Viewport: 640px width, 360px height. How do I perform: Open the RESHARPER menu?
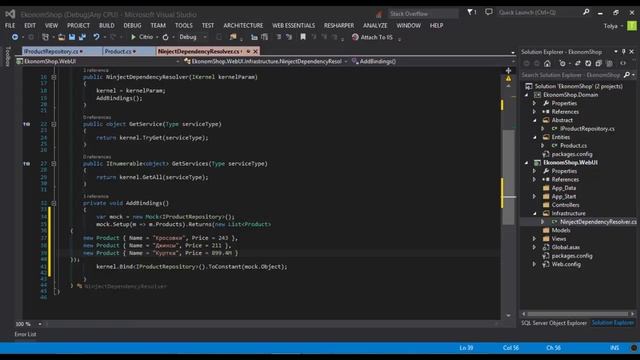(x=339, y=25)
